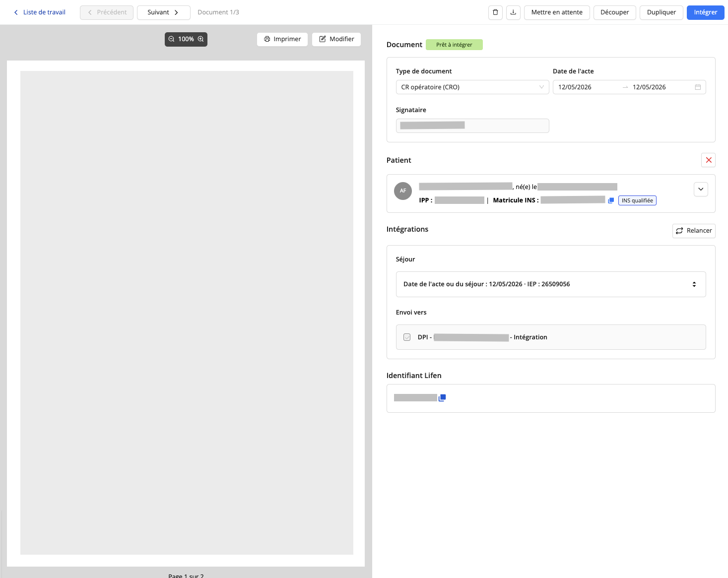This screenshot has width=728, height=578.
Task: Go to next document with Suivant
Action: click(x=164, y=12)
